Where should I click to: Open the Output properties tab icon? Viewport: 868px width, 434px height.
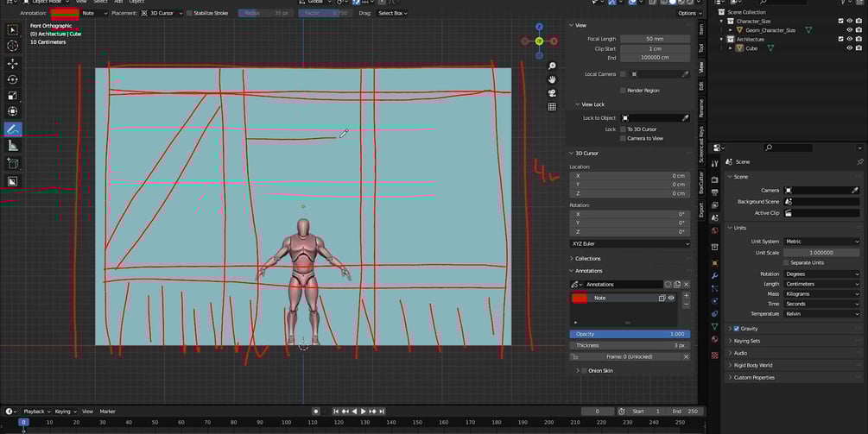tap(714, 192)
